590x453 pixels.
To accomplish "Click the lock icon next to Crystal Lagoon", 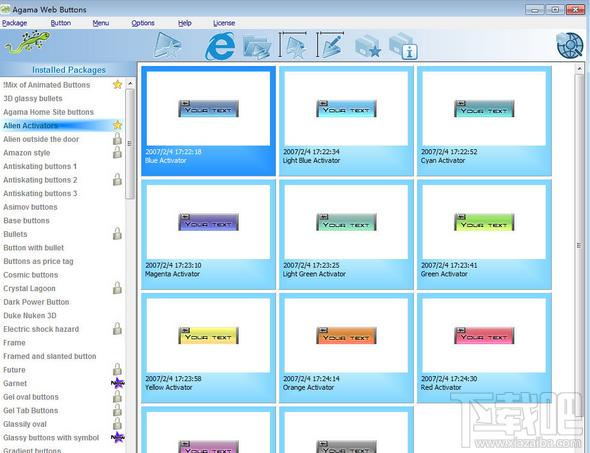I will click(x=117, y=288).
